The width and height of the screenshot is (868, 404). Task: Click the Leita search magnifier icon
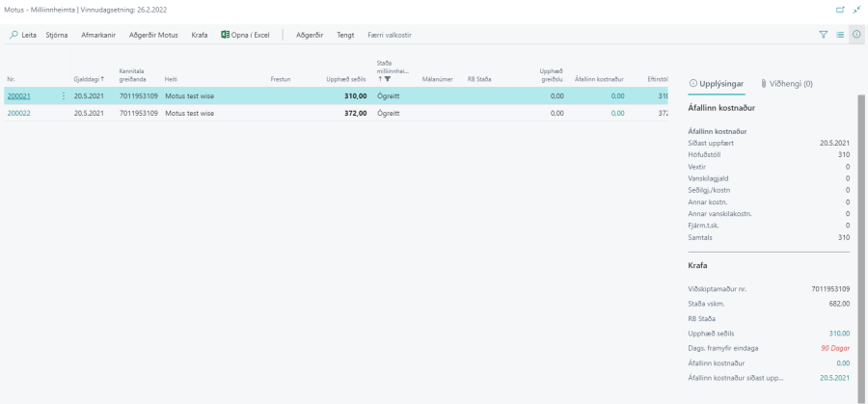[14, 35]
